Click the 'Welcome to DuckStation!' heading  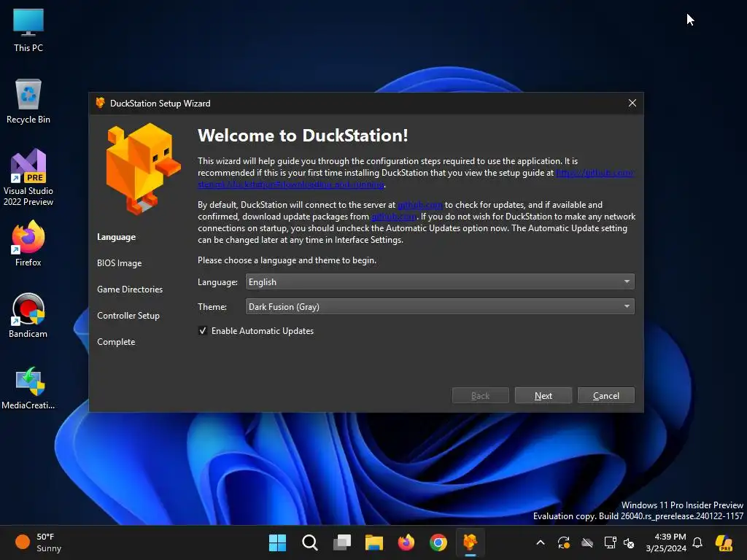[x=303, y=136]
